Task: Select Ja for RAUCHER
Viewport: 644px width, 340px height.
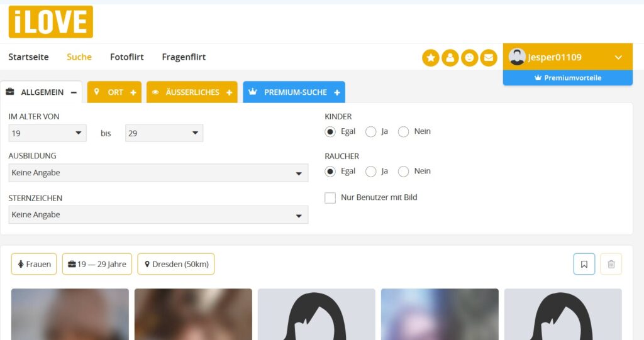Action: click(x=371, y=171)
